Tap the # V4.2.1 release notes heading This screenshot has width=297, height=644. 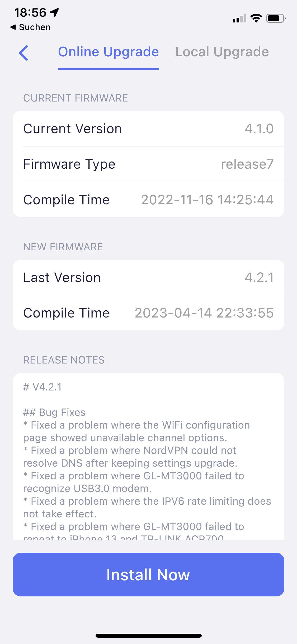[43, 387]
